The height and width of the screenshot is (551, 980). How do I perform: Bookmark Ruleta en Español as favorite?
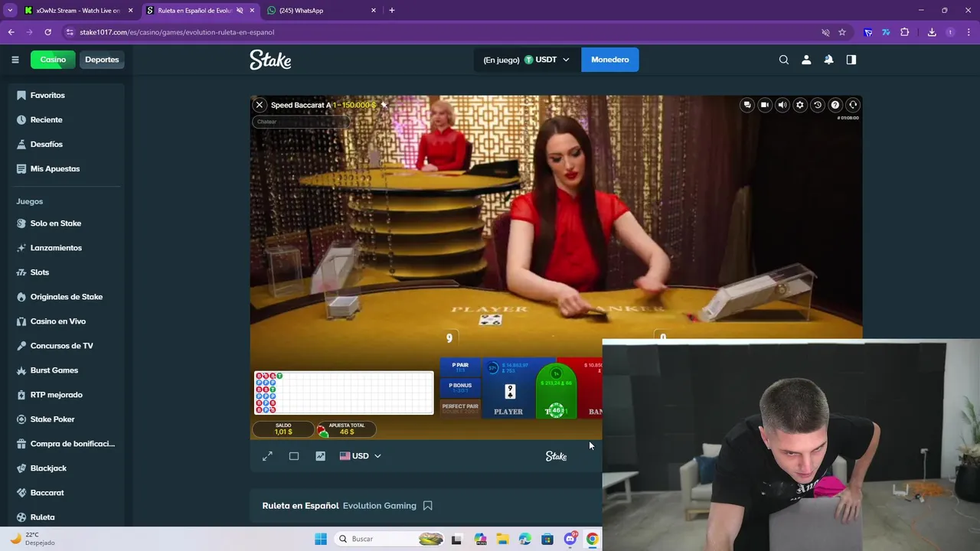point(428,506)
